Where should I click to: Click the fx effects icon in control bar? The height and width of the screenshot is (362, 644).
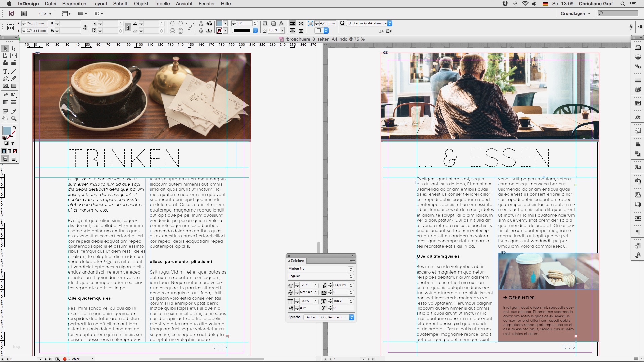(282, 23)
